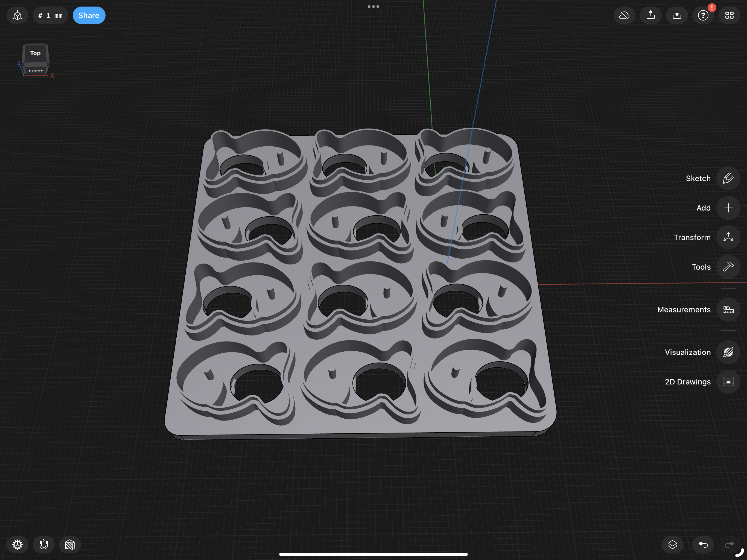Open the 3D cube view icon
Image resolution: width=747 pixels, height=560 pixels.
click(17, 16)
